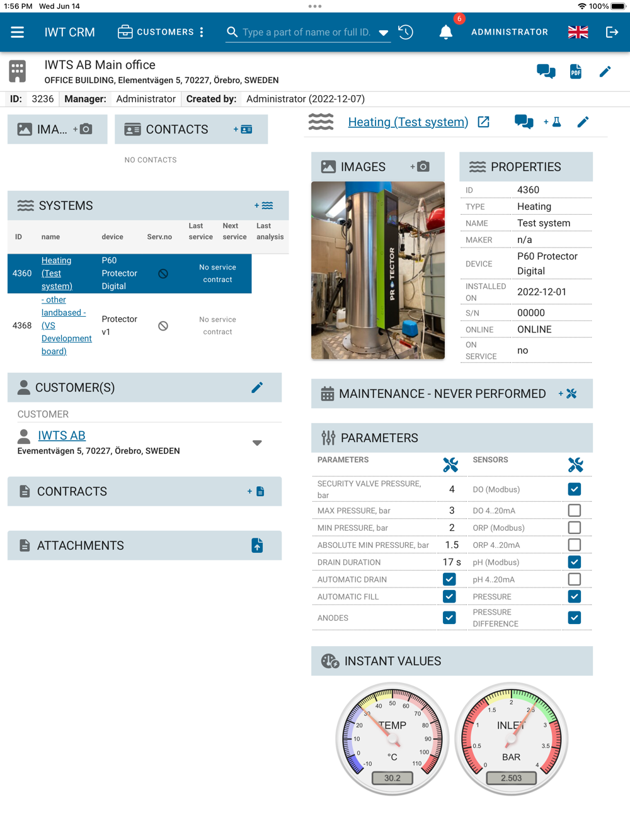The width and height of the screenshot is (630, 840).
Task: Open search history clock icon
Action: pyautogui.click(x=406, y=32)
